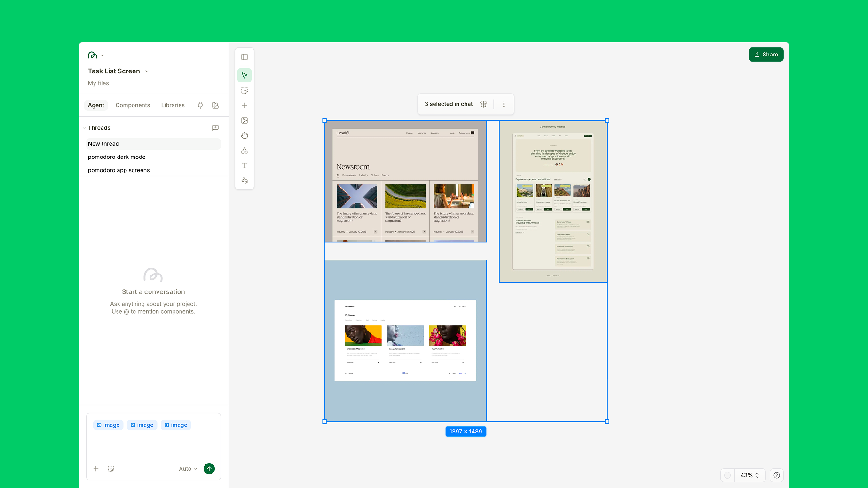The height and width of the screenshot is (488, 868).
Task: Select the Move cursor tool
Action: pos(245,75)
